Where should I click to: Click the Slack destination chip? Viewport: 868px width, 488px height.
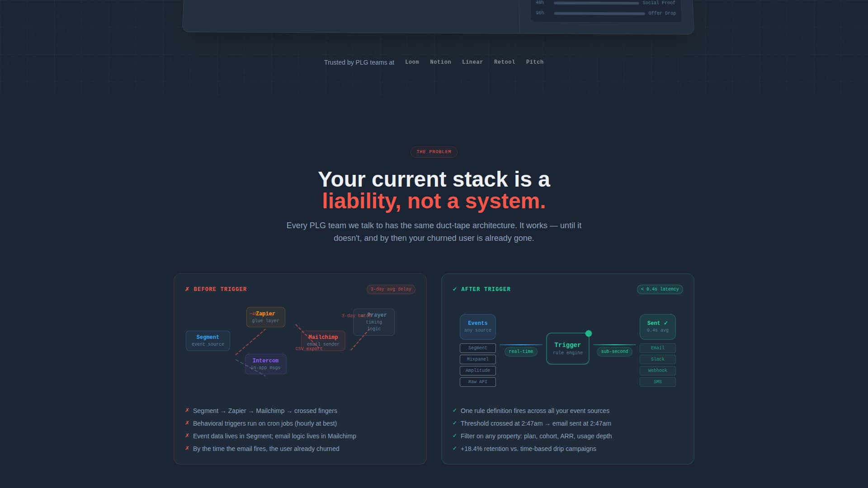pos(657,359)
